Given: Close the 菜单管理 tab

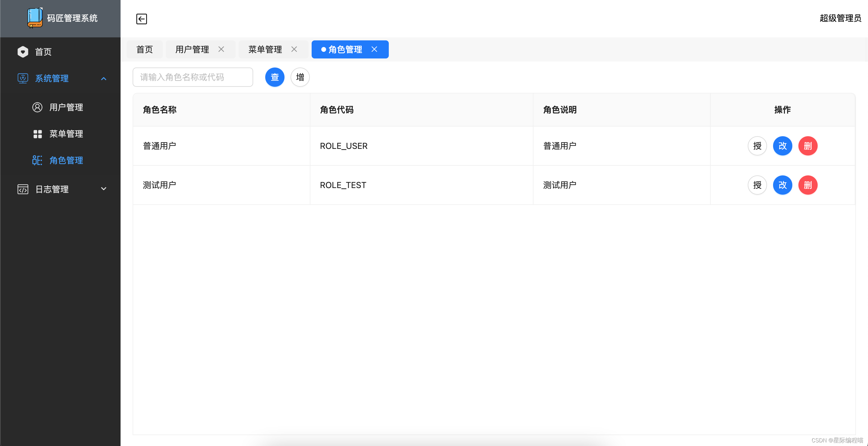Looking at the screenshot, I should click(294, 49).
